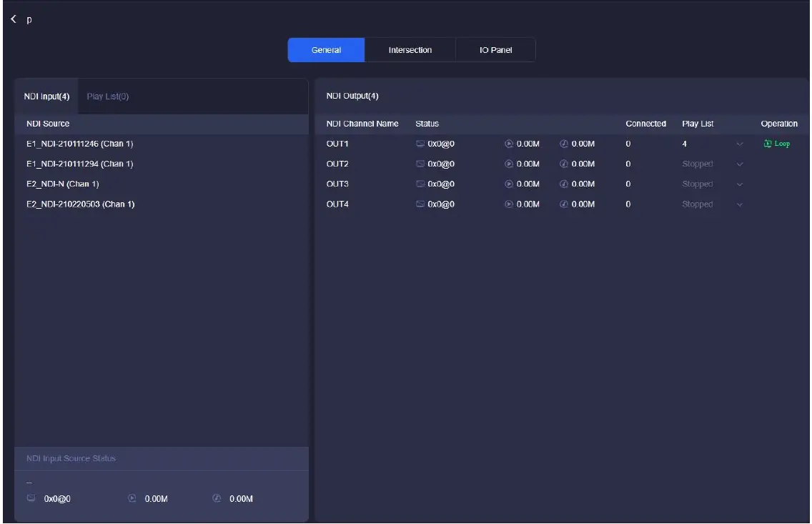The image size is (812, 524).
Task: Expand the Stopped dropdown for OUT4
Action: [x=740, y=204]
